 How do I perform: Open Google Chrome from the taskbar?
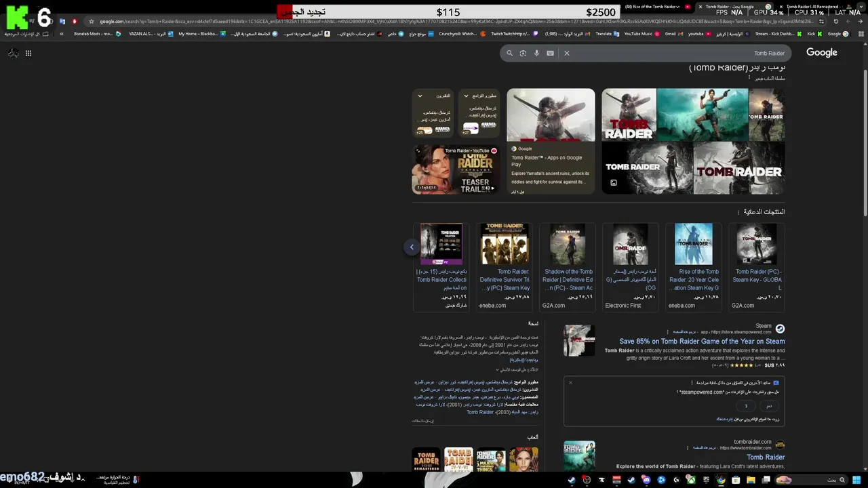[720, 480]
